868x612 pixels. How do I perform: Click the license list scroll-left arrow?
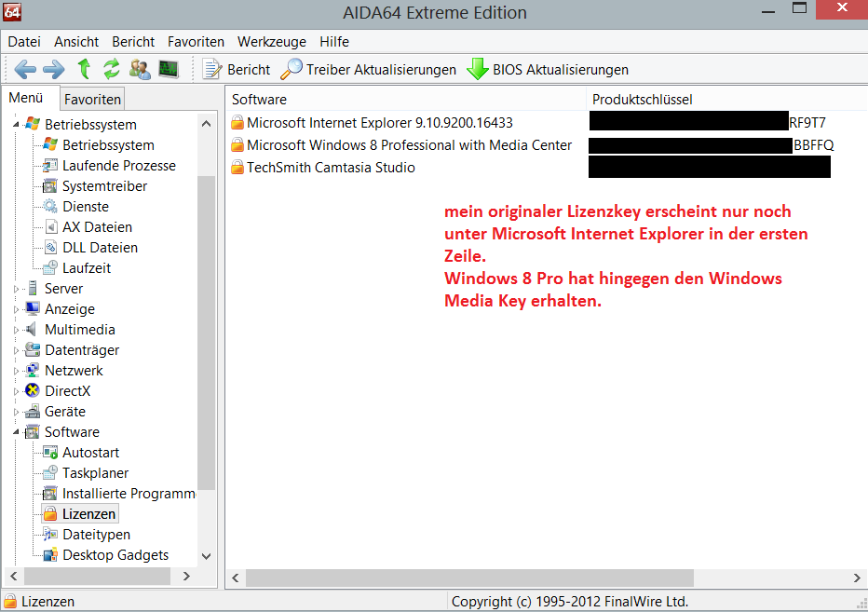point(236,578)
